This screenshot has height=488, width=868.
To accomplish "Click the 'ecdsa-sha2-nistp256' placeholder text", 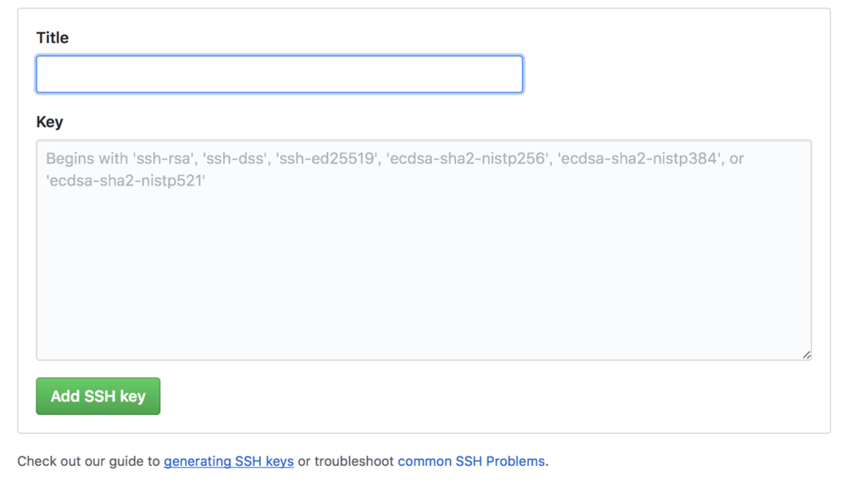I will point(467,158).
